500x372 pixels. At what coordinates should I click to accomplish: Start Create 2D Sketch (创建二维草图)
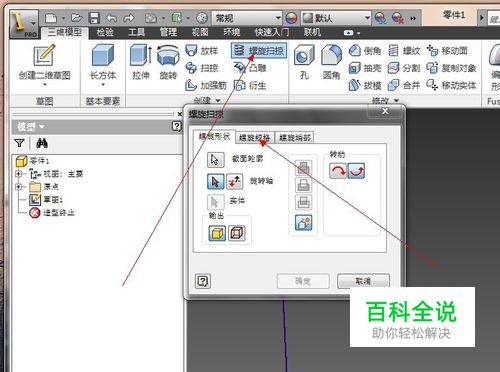[x=44, y=63]
